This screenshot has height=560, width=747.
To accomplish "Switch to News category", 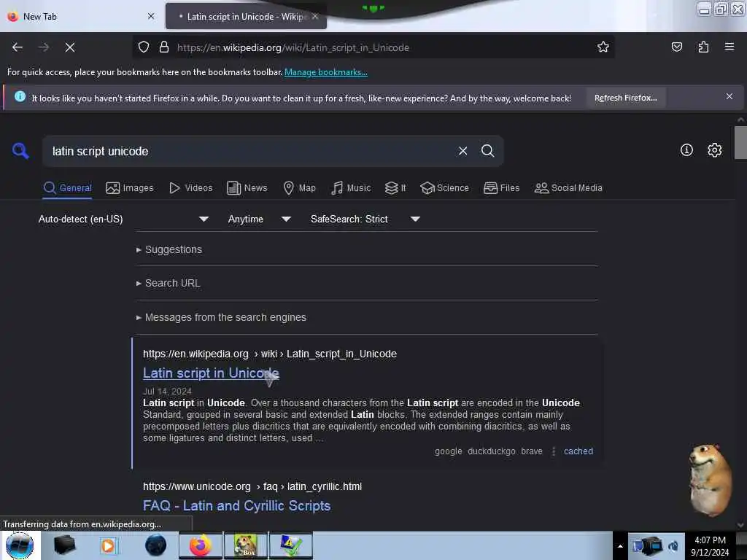I will point(247,188).
